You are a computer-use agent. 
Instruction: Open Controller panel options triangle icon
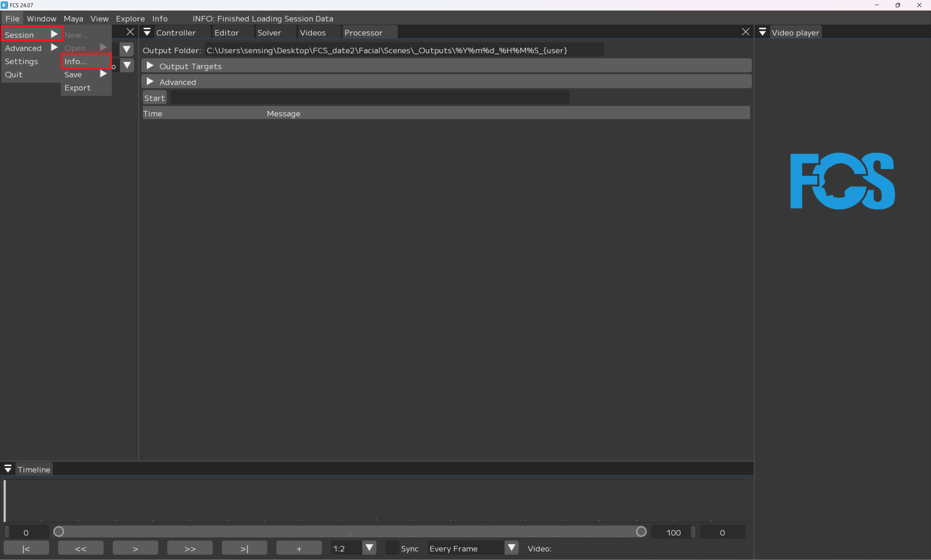point(147,32)
